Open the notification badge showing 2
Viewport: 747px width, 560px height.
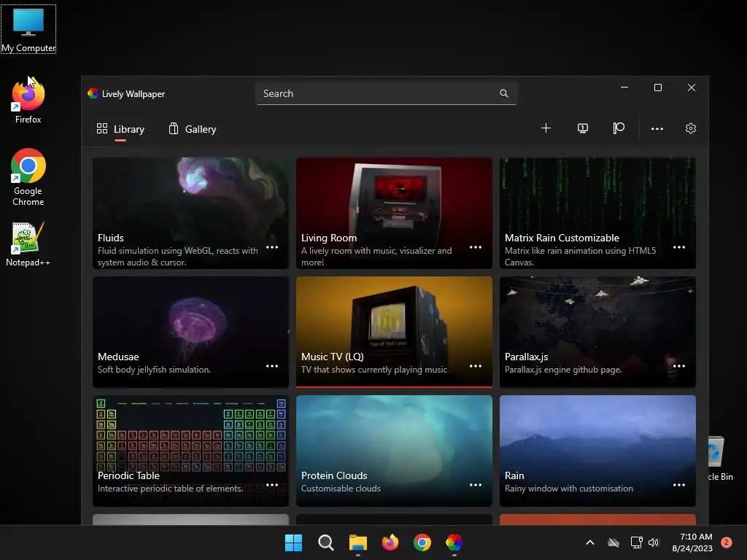click(x=727, y=542)
